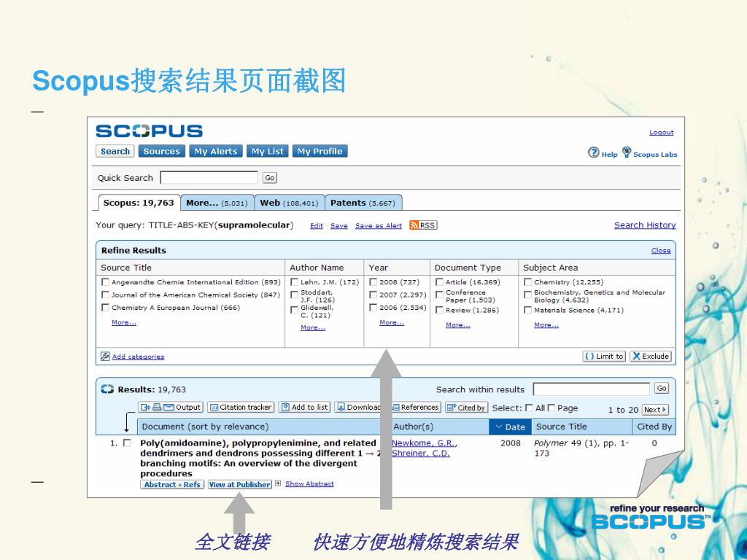View References of selected documents
Viewport: 747px width, 560px height.
[x=416, y=407]
